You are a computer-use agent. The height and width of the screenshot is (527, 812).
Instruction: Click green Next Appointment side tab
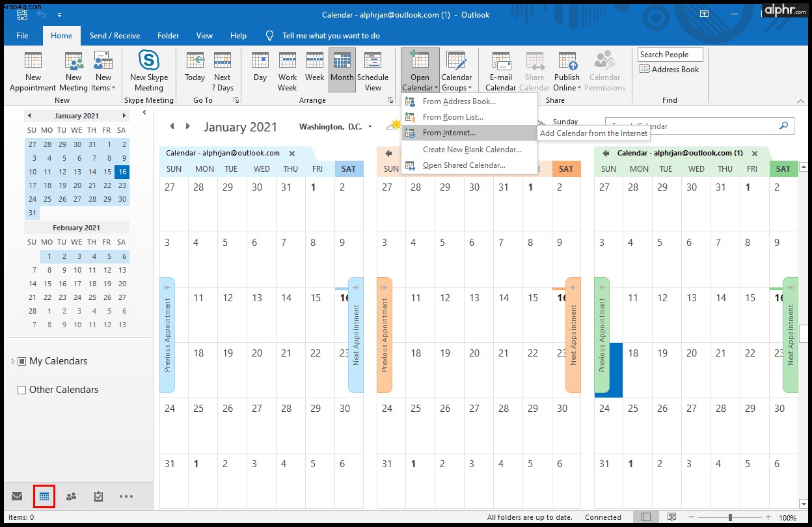point(791,335)
